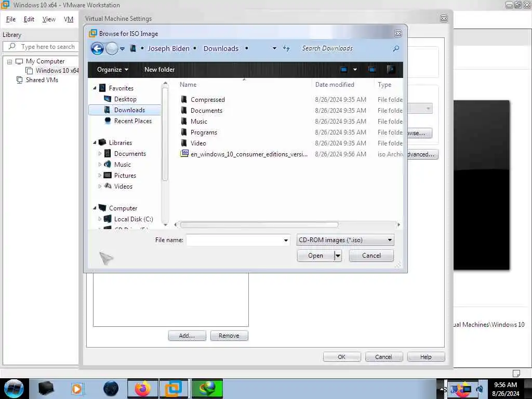Image resolution: width=532 pixels, height=399 pixels.
Task: Click Joseph Biden in the address path
Action: pyautogui.click(x=168, y=48)
